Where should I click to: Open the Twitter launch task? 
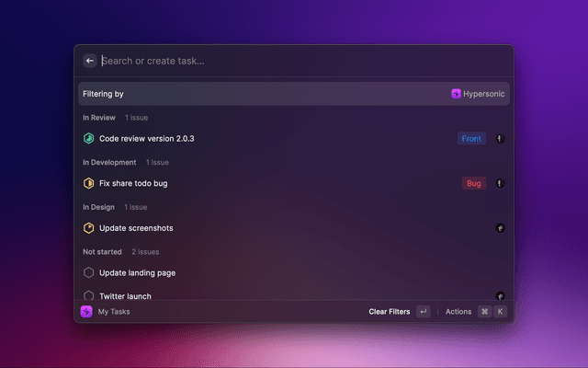click(x=125, y=296)
